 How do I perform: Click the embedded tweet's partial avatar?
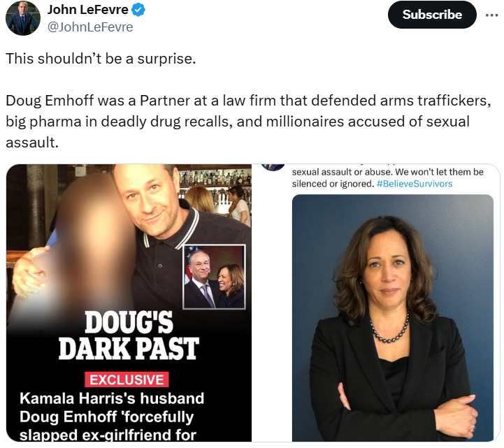[273, 167]
